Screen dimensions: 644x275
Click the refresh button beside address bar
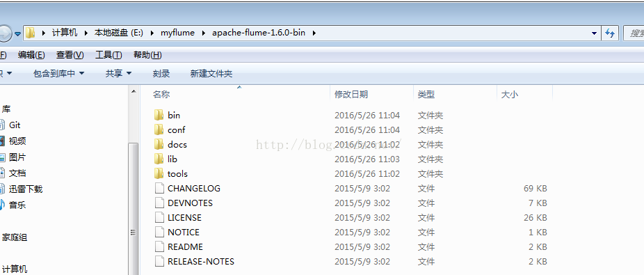(611, 33)
